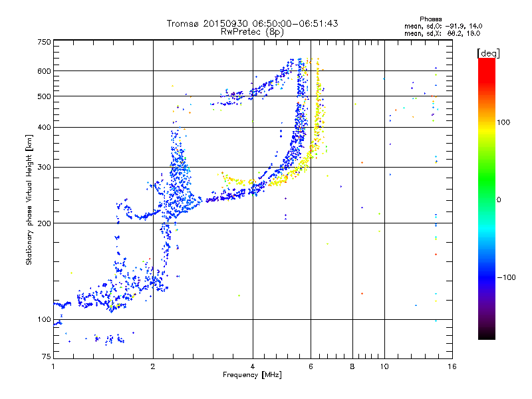Click the x-axis tick label '16'
The height and width of the screenshot is (399, 532).
click(452, 366)
